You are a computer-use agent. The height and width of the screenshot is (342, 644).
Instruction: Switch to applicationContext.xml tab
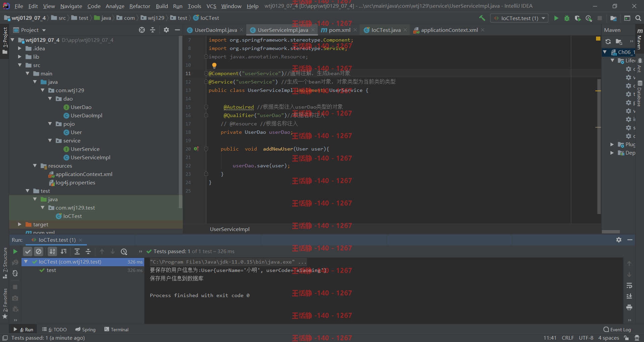449,30
